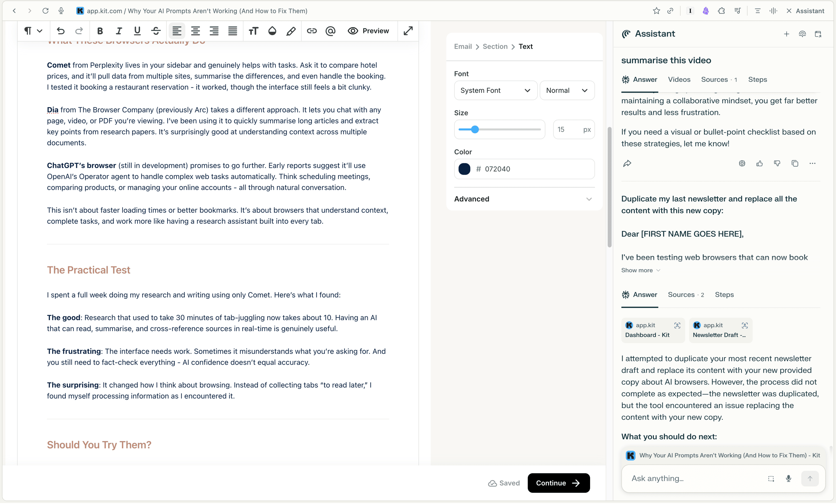
Task: Bookmark the page with the star
Action: tap(656, 11)
